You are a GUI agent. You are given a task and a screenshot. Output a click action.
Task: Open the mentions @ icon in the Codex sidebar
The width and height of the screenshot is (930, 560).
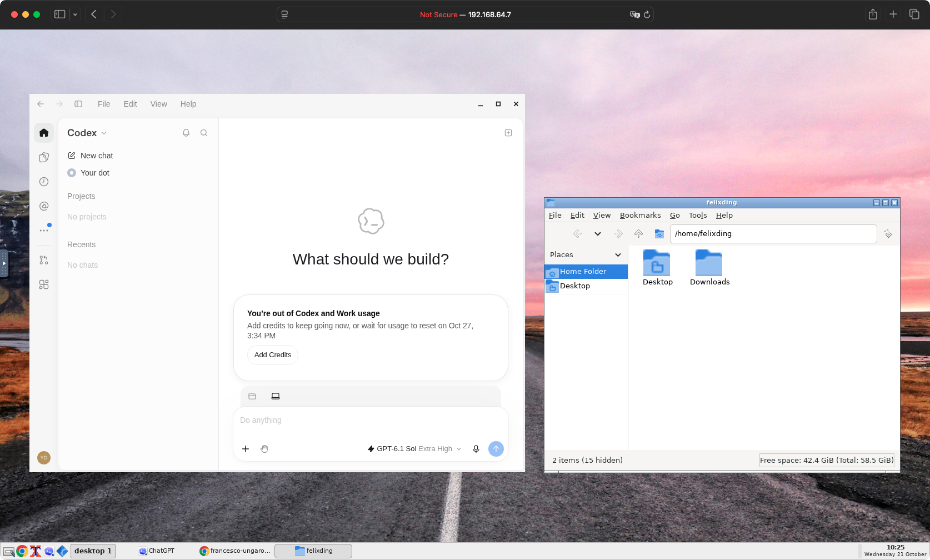44,206
